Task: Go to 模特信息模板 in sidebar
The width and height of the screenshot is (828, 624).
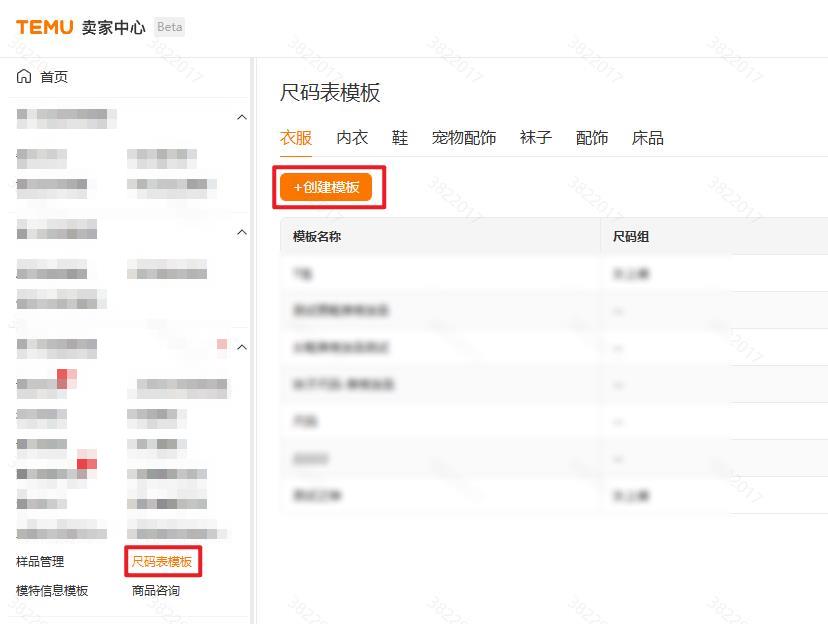Action: 52,591
